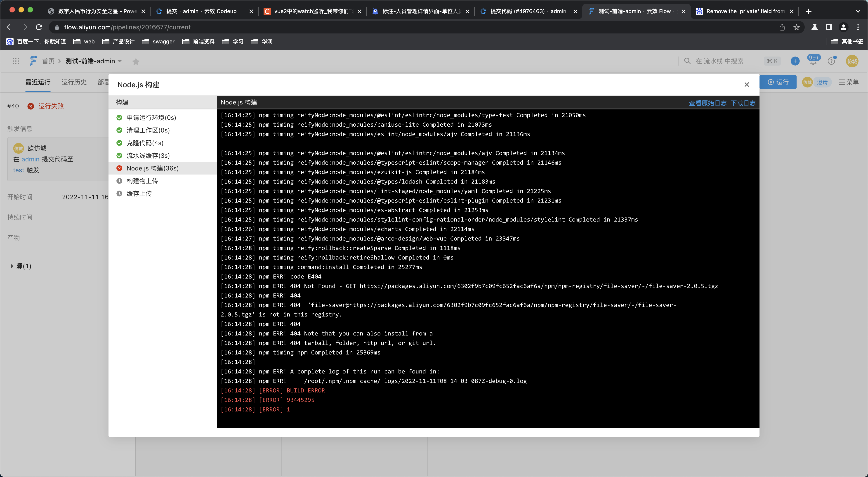Viewport: 868px width, 477px height.
Task: Open notifications bell with 99+ badge
Action: tap(814, 60)
